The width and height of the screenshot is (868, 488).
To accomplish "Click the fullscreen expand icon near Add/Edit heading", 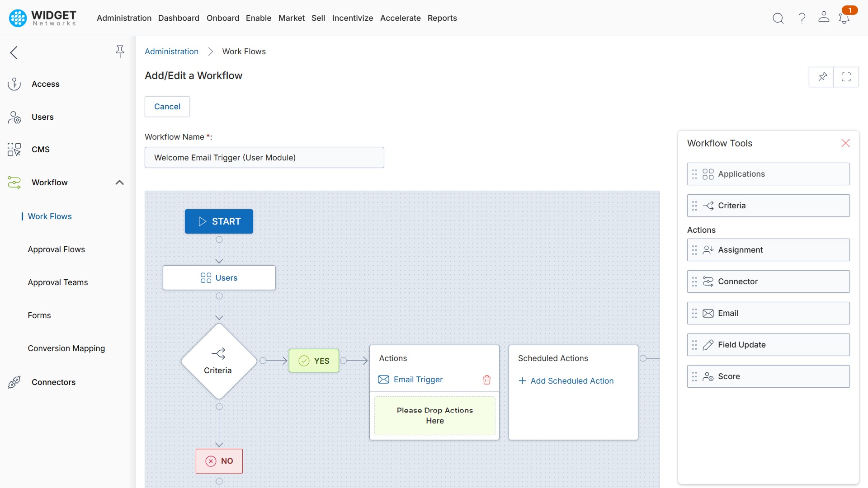I will pos(847,77).
